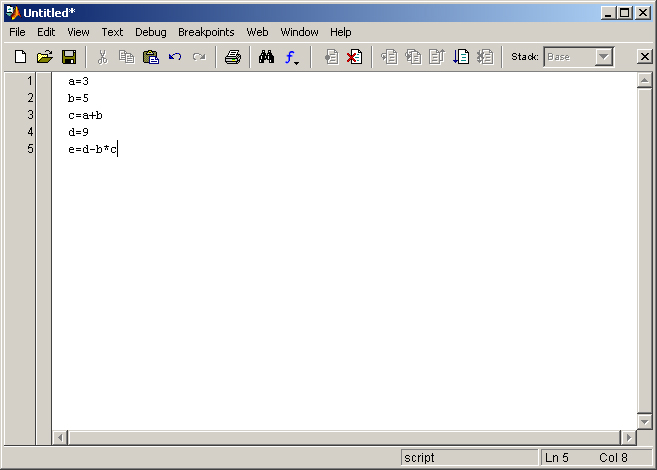Open the Help menu

tap(340, 32)
